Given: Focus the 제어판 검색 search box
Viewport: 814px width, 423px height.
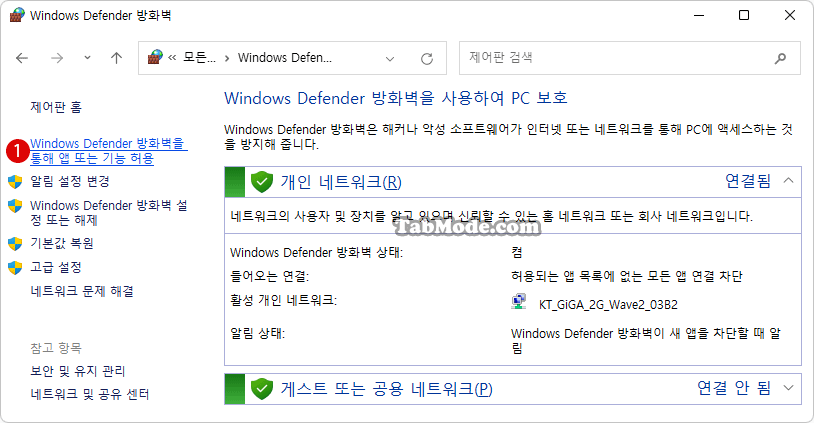Looking at the screenshot, I should pyautogui.click(x=630, y=58).
